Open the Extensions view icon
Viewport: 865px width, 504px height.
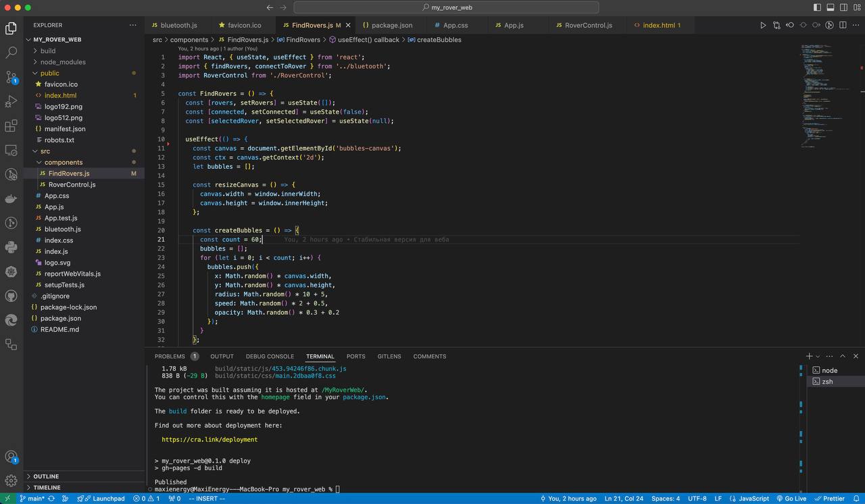point(11,126)
